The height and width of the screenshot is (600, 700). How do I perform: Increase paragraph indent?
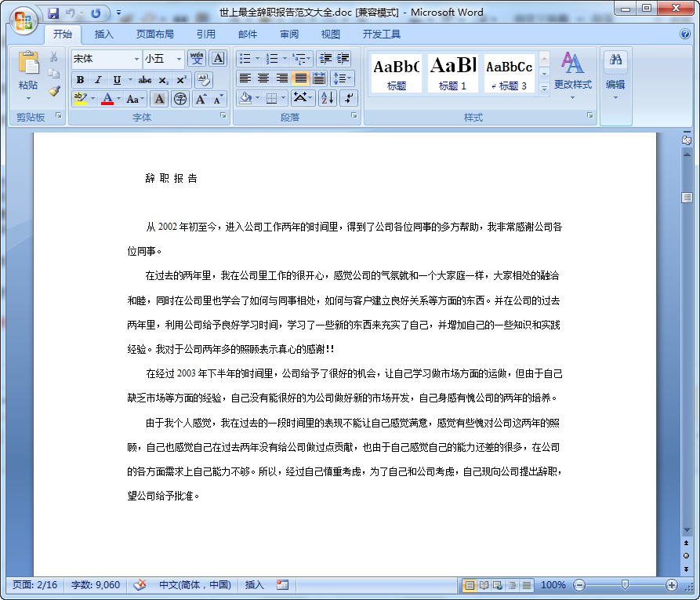tap(343, 59)
